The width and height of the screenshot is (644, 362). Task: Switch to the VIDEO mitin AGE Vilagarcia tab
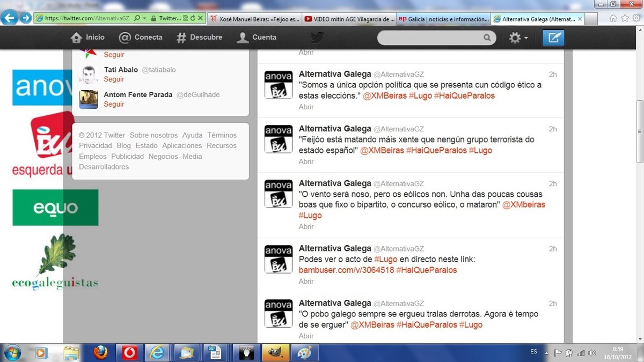349,19
